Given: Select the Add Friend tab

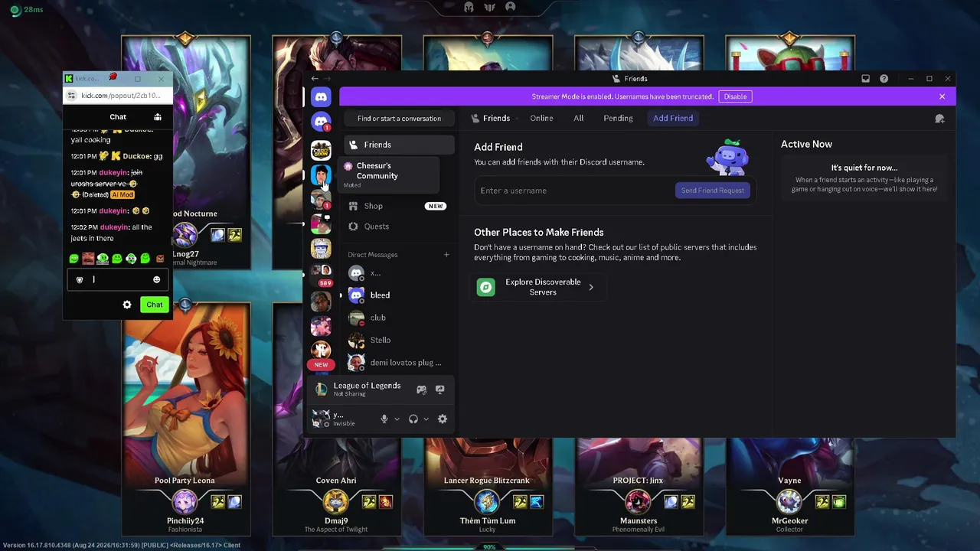Looking at the screenshot, I should click(673, 119).
